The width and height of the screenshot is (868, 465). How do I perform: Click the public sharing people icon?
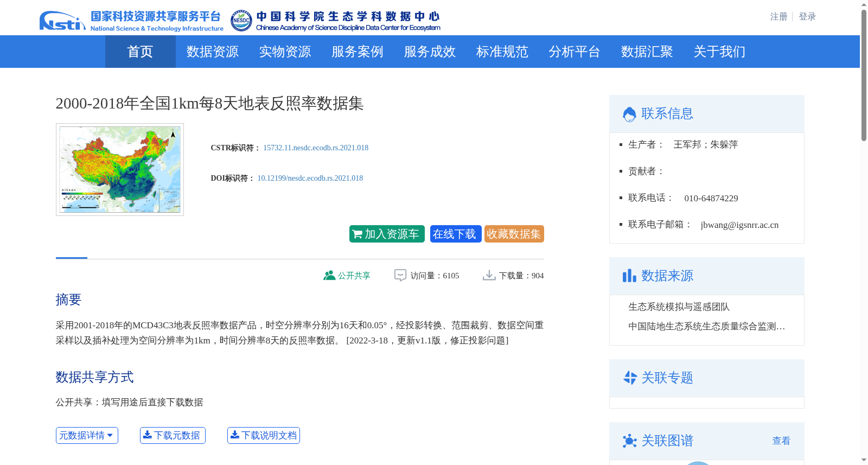[329, 276]
